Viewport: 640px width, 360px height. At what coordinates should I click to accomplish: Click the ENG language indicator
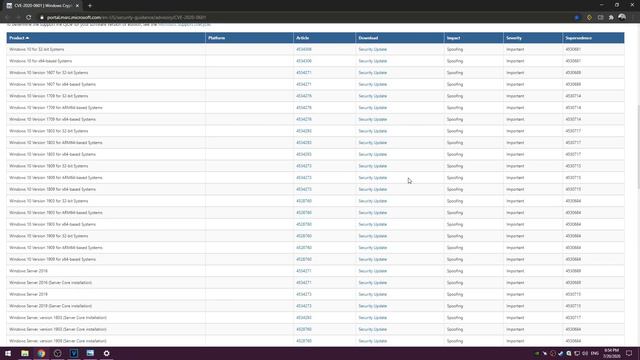coord(595,353)
